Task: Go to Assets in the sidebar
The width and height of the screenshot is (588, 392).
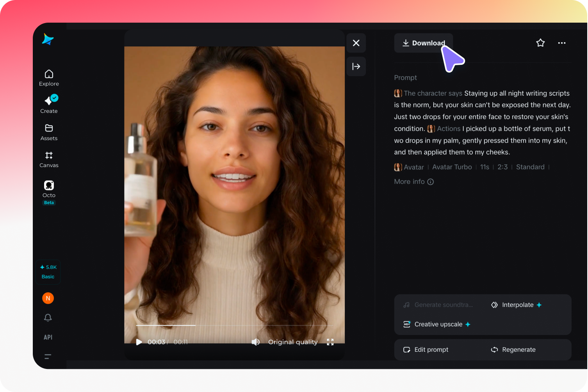Action: tap(49, 132)
